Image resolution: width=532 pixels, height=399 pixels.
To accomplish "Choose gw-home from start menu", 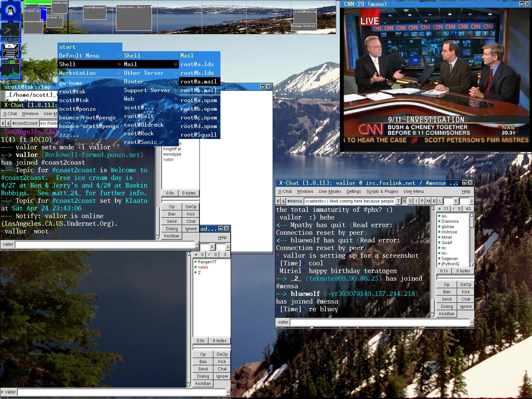I will coord(90,83).
